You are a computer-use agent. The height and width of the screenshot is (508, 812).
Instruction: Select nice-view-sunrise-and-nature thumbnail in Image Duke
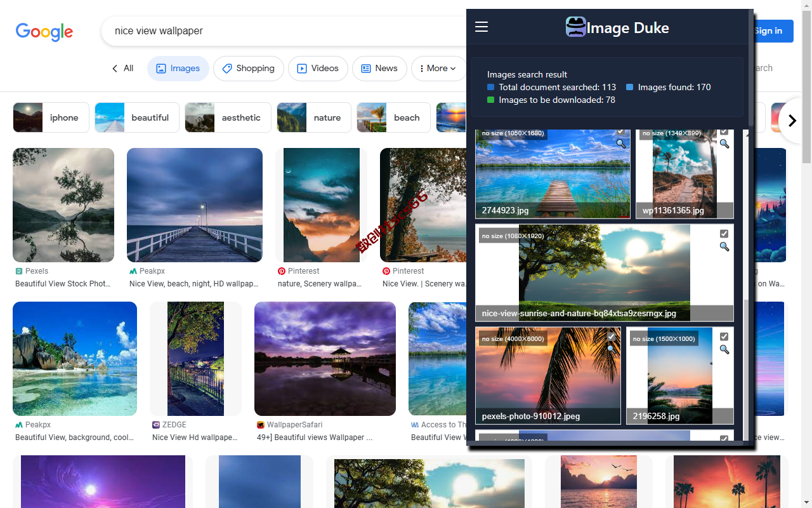[605, 272]
